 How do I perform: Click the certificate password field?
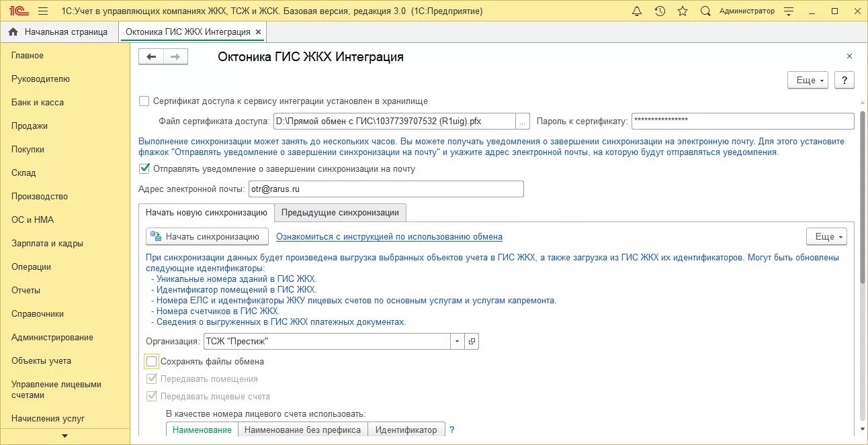(x=743, y=121)
